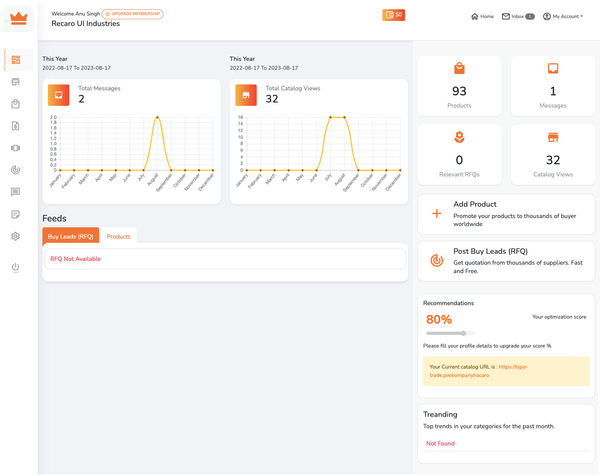Open the settings gear sidebar icon
The height and width of the screenshot is (476, 600).
click(16, 236)
